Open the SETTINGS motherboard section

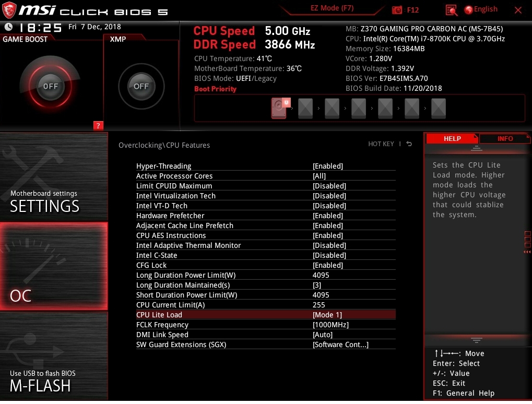pos(54,177)
